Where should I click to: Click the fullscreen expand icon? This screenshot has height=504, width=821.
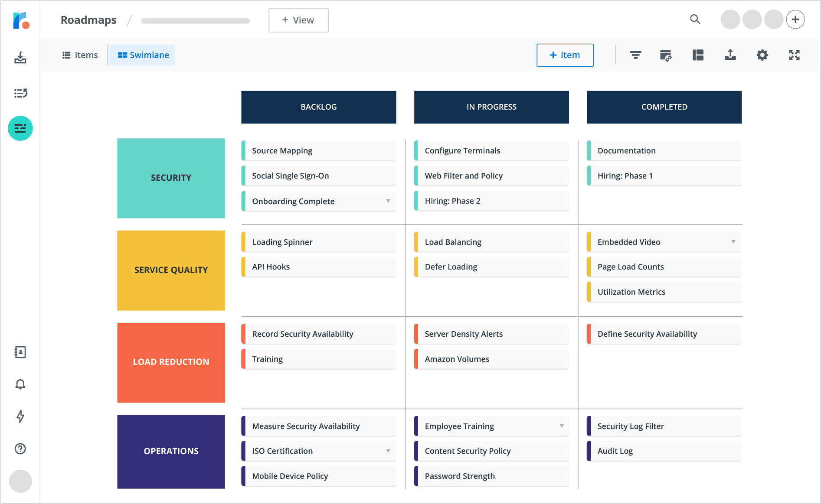[x=794, y=55]
